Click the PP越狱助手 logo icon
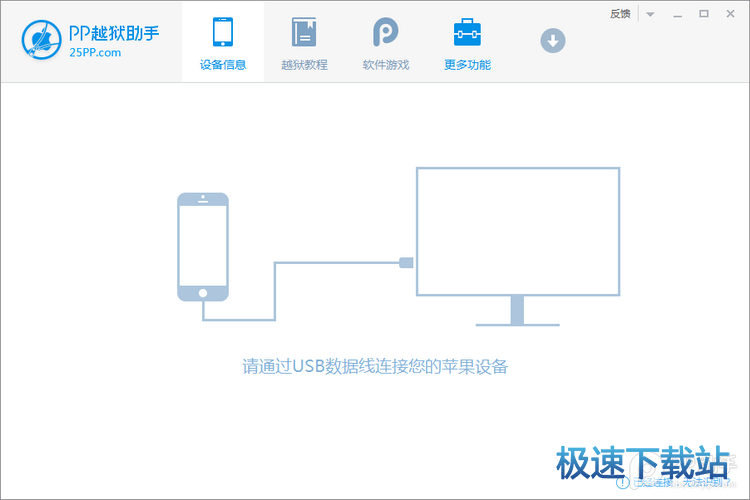 tap(41, 41)
